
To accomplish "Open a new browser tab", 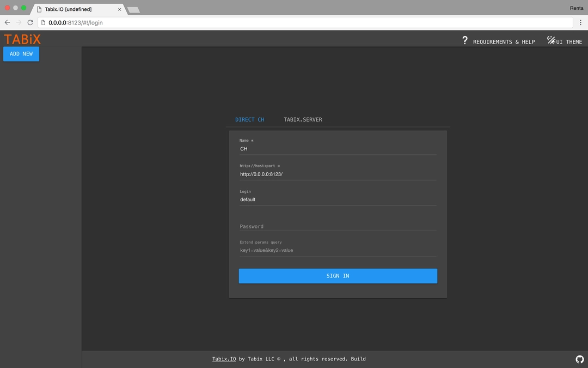I will [x=134, y=10].
